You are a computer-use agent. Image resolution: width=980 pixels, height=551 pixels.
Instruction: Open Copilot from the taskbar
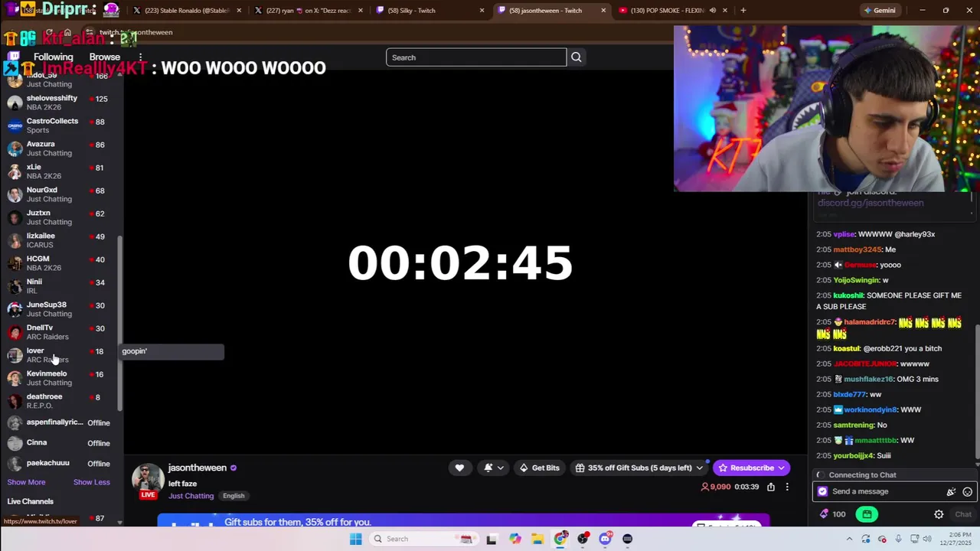514,539
